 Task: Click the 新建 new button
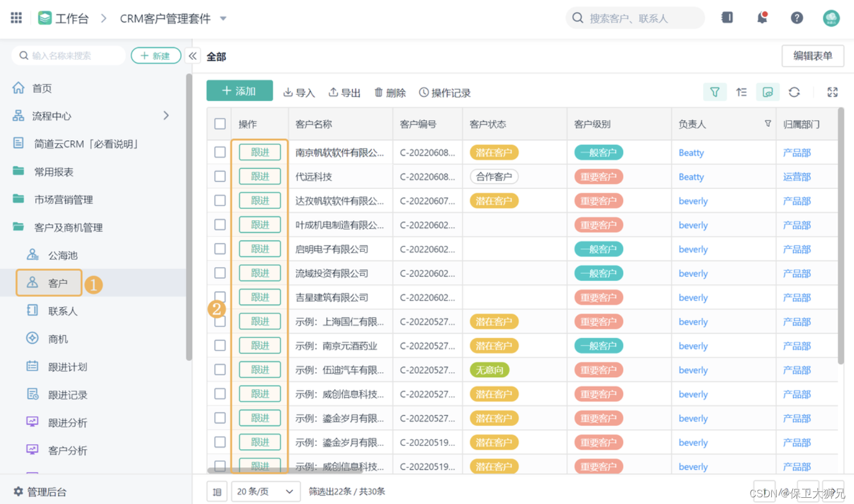(156, 55)
